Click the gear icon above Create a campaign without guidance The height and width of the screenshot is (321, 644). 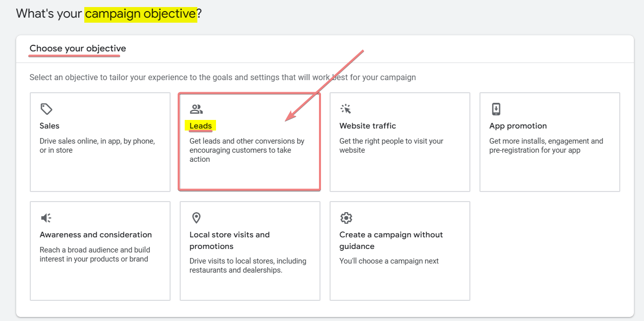pyautogui.click(x=346, y=218)
